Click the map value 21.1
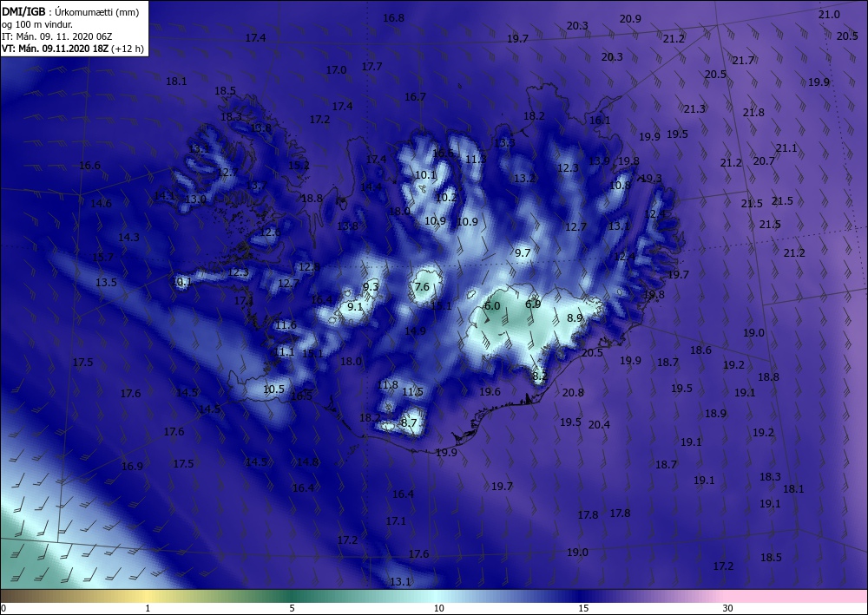Image resolution: width=868 pixels, height=615 pixels. [786, 148]
